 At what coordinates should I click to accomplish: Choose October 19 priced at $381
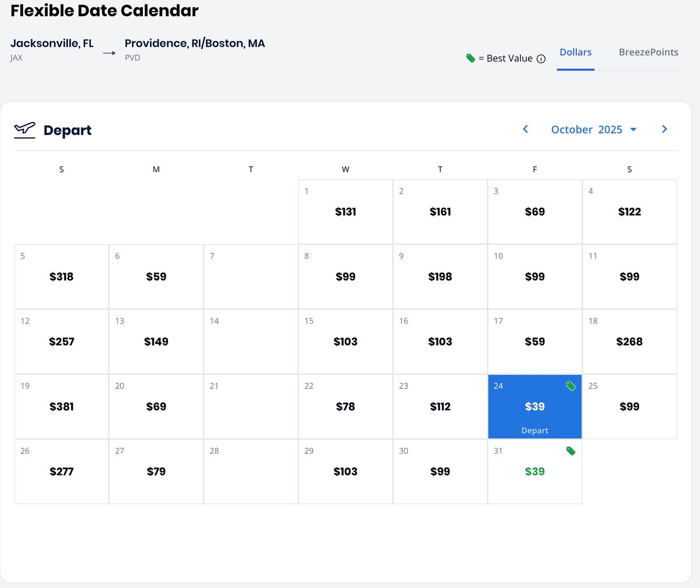click(61, 407)
